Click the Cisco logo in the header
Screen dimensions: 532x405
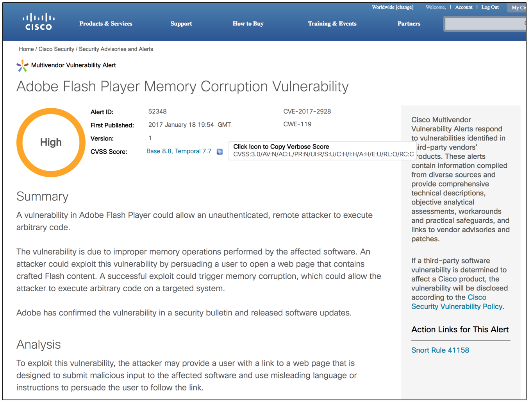point(38,22)
